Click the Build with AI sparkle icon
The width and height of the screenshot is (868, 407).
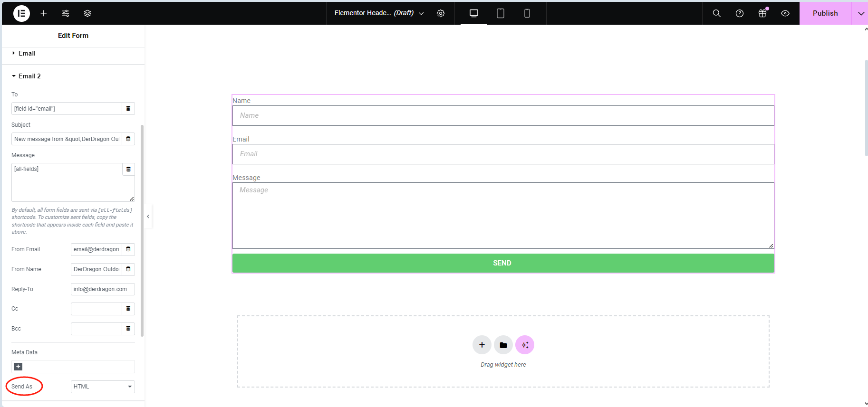(524, 345)
